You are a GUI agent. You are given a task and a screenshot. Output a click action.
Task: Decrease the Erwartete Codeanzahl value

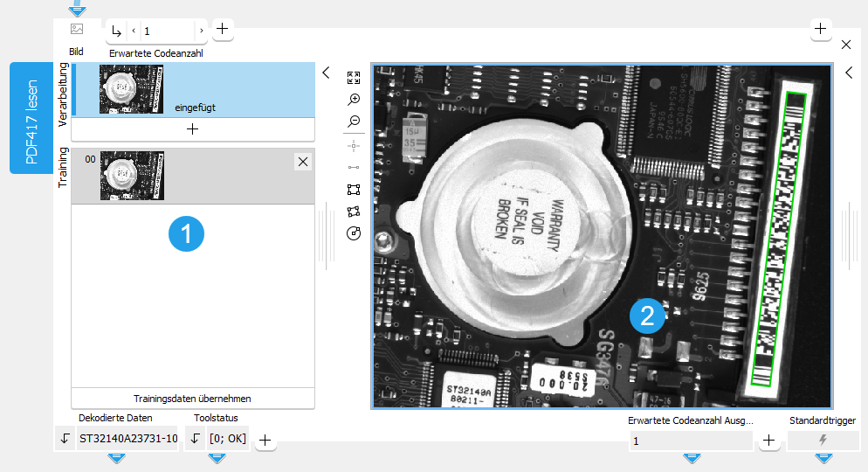pos(134,31)
